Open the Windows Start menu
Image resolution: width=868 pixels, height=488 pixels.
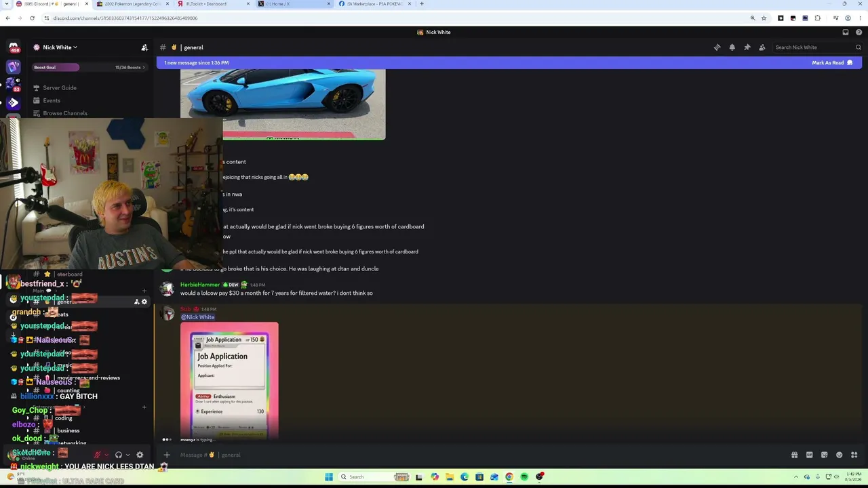[x=329, y=477]
